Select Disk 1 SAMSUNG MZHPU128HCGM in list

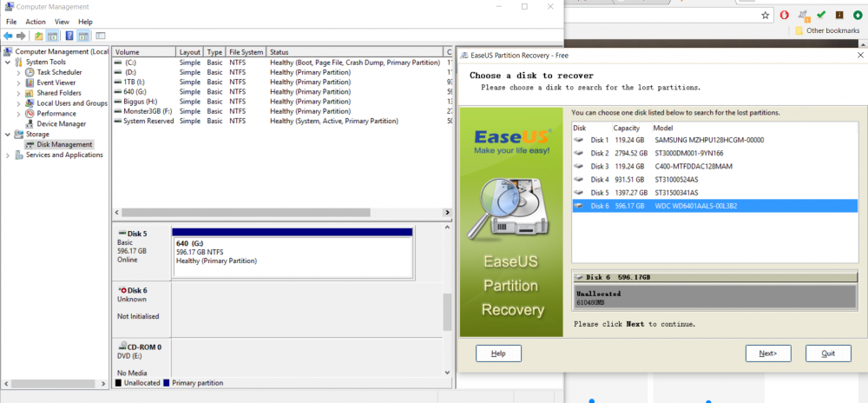pos(714,140)
